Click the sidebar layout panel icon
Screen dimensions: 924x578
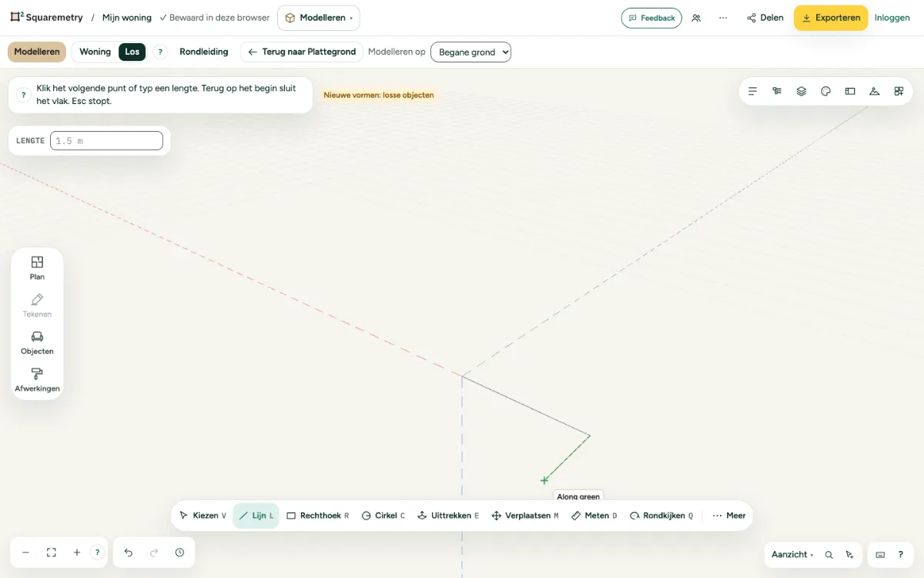tap(850, 91)
